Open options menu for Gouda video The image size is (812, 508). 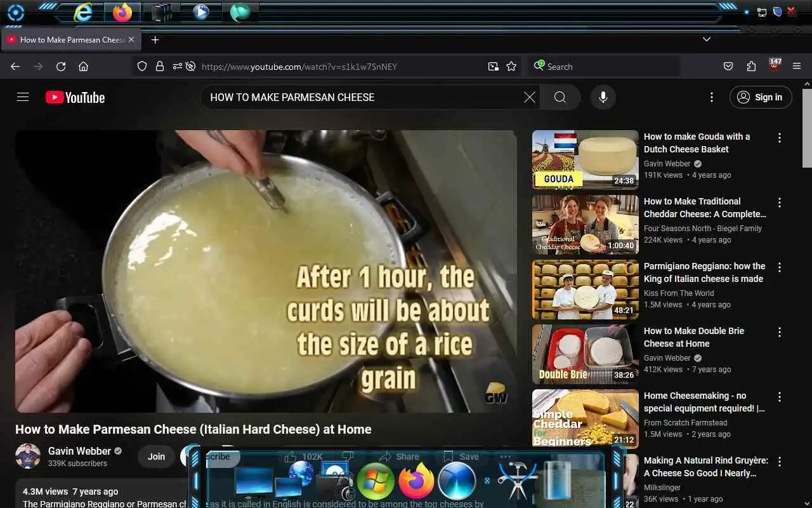point(780,138)
